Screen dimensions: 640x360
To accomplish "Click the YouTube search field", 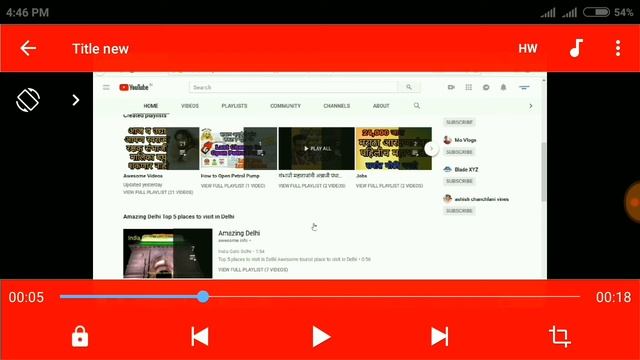I will (293, 87).
